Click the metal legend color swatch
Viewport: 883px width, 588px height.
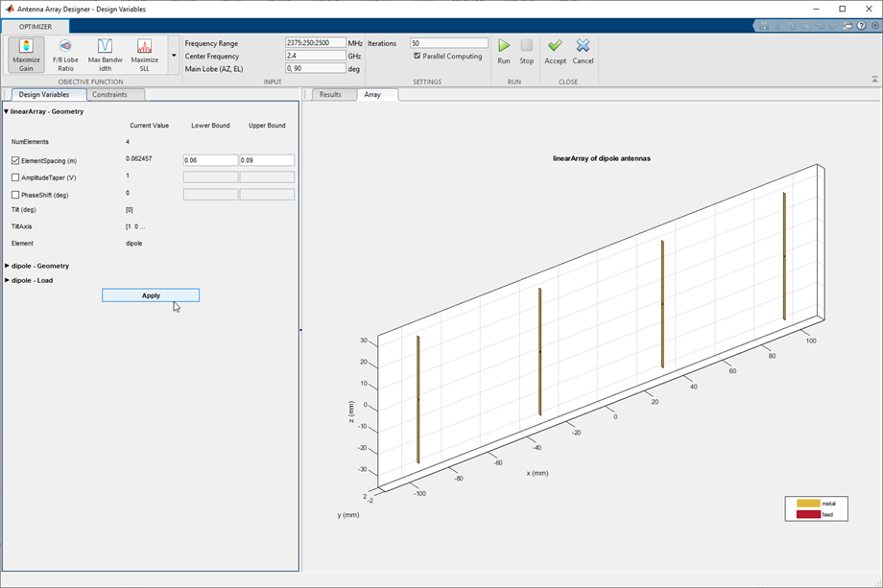pos(807,504)
